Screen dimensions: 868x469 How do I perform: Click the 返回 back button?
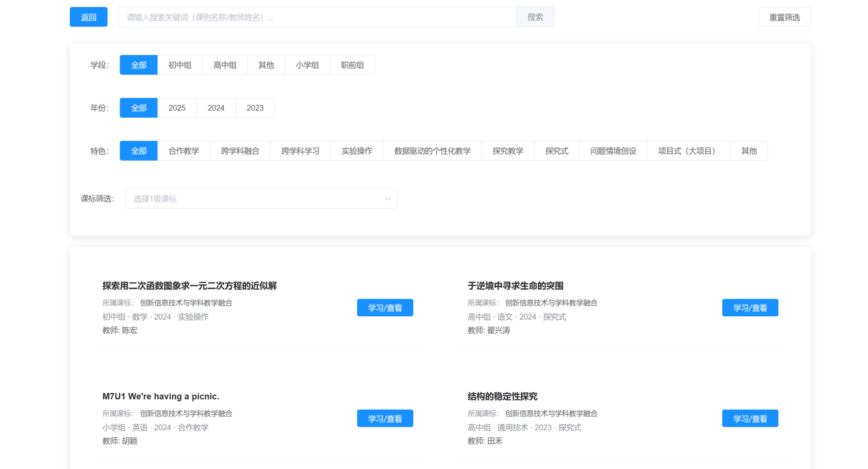tap(88, 17)
